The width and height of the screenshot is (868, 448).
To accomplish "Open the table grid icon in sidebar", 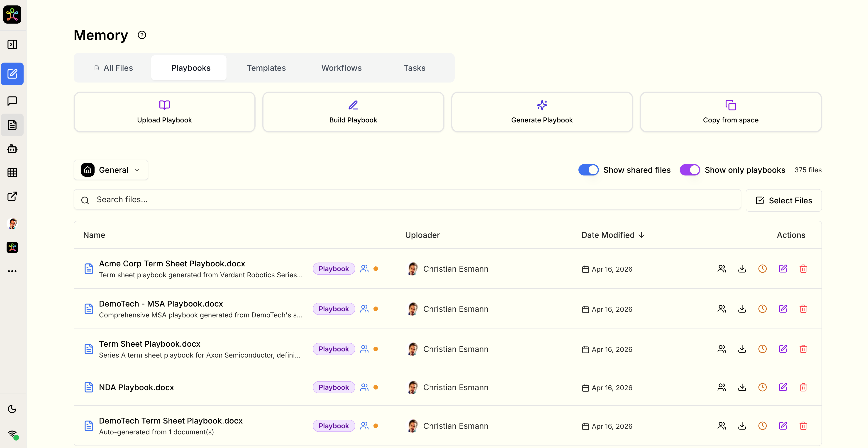I will (12, 173).
